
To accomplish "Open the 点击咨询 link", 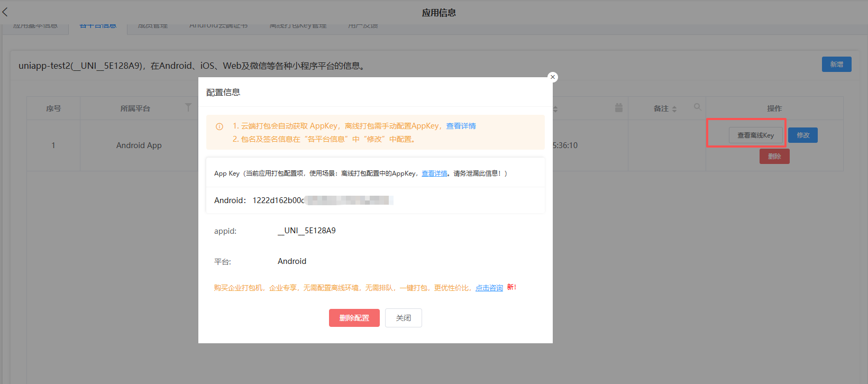I will coord(489,288).
